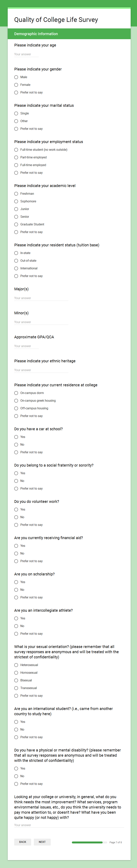Image resolution: width=137 pixels, height=868 pixels.
Task: Select Graduate Student radio button
Action: click(x=16, y=224)
